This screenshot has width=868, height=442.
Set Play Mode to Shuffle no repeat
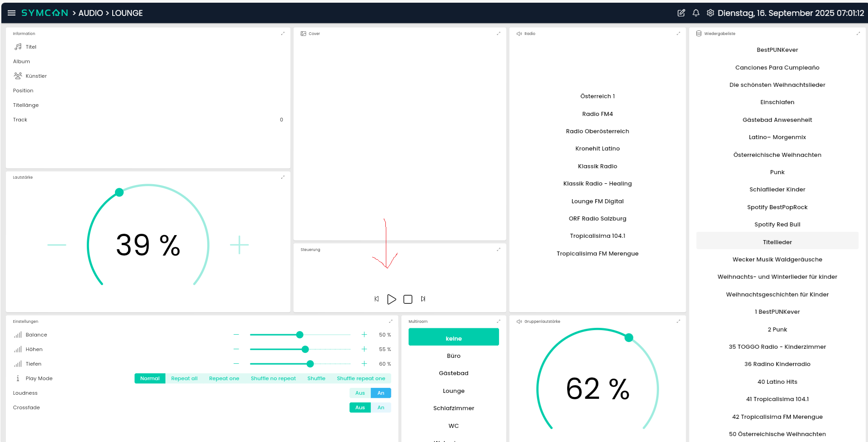[273, 378]
